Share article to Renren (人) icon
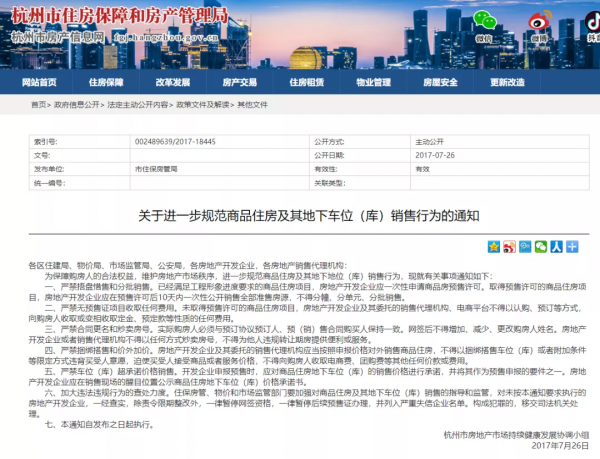The height and width of the screenshot is (459, 600). click(556, 247)
